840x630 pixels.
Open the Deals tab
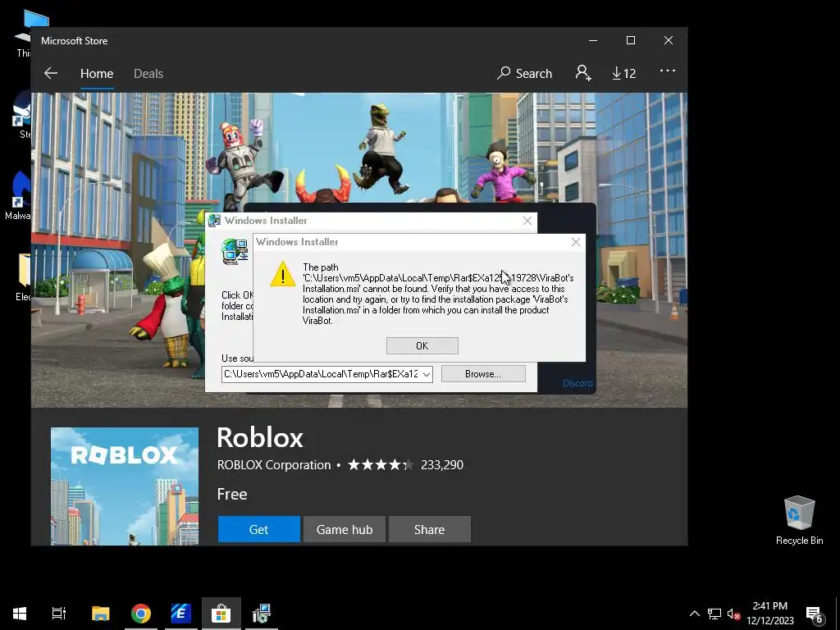coord(148,73)
